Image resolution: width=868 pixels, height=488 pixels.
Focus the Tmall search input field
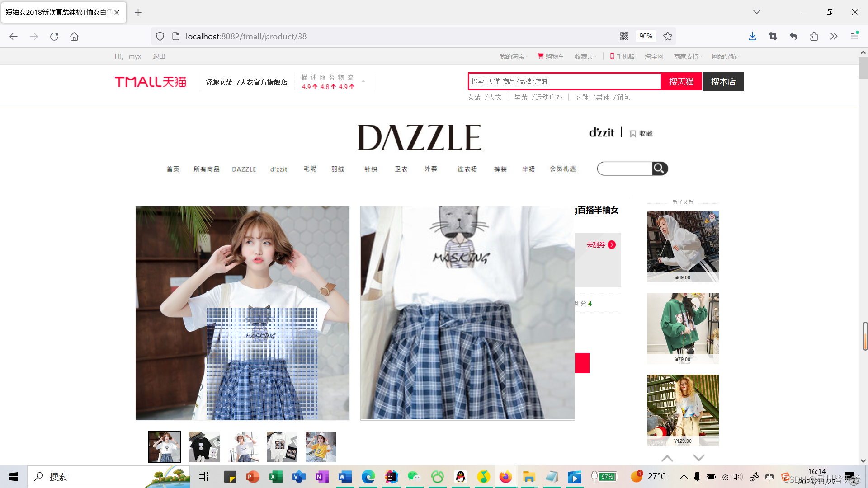565,81
